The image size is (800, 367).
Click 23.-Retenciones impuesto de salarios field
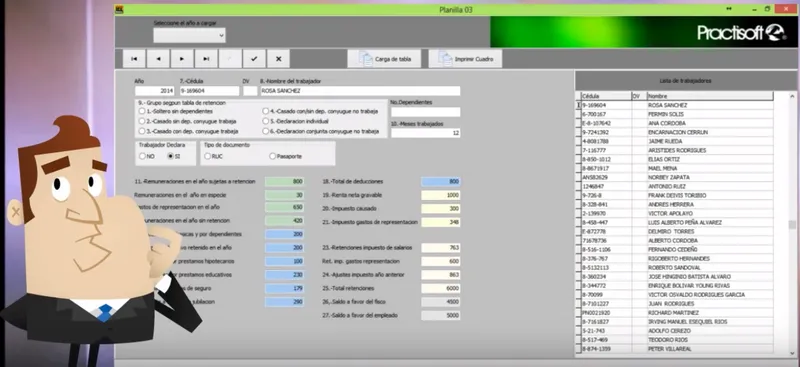[441, 248]
